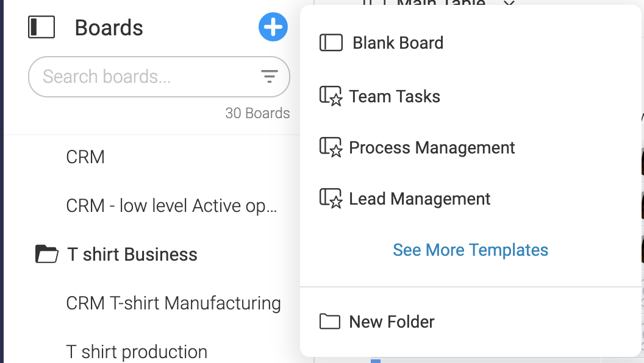Click the Team Tasks template star icon
This screenshot has width=644, height=363.
(331, 96)
